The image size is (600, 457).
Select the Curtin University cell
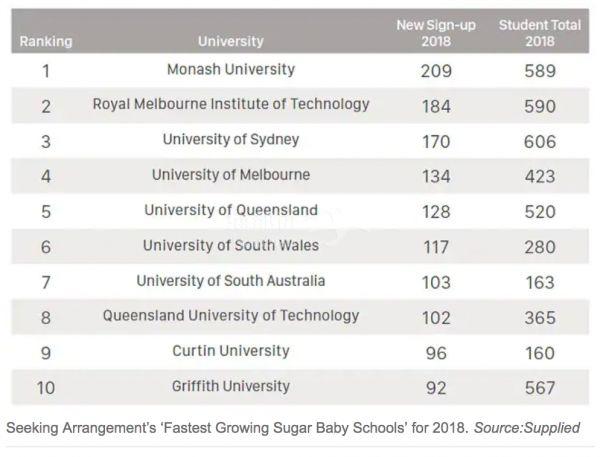tap(231, 351)
